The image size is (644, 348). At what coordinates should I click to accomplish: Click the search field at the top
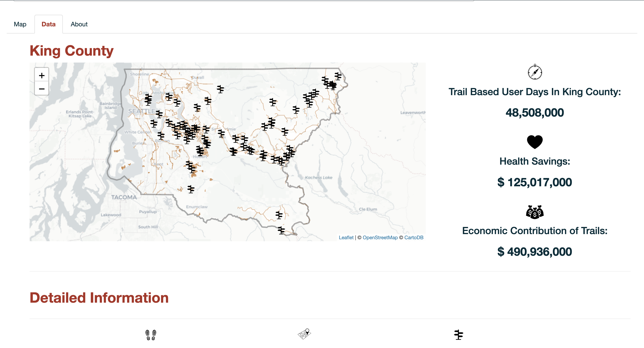tap(320, 1)
